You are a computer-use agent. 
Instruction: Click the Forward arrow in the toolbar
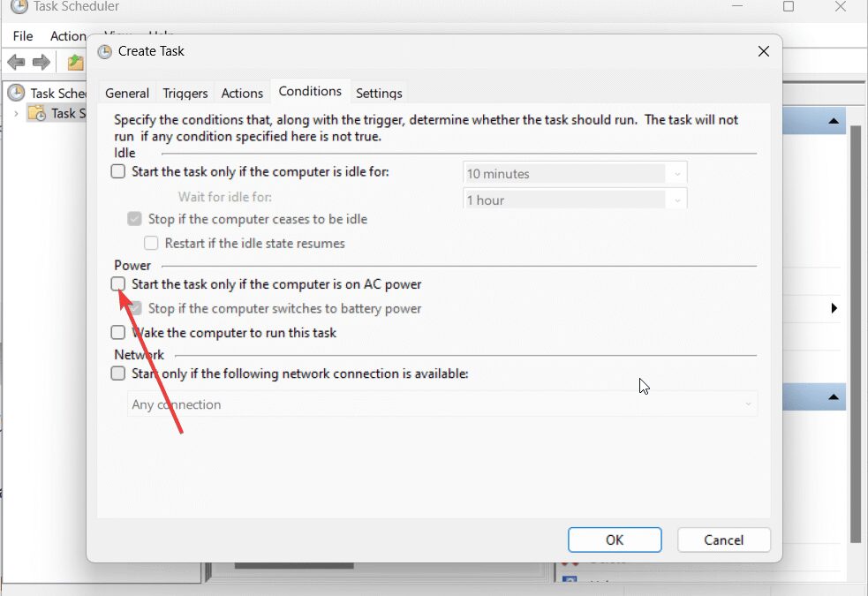[41, 62]
